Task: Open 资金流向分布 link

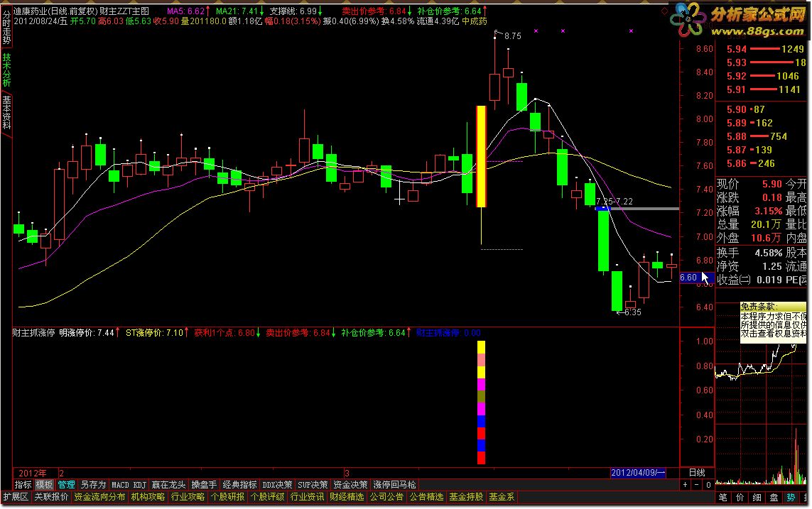Action: 99,497
